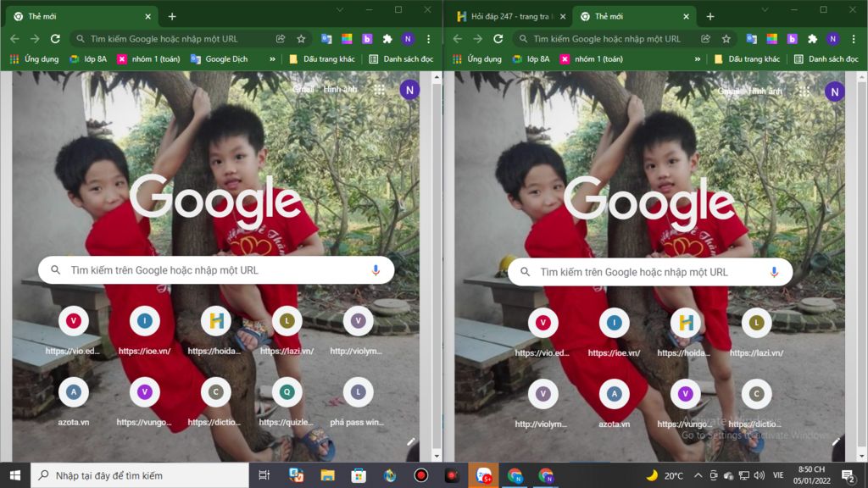Click purple b extension in right window
This screenshot has width=868, height=488.
point(793,39)
